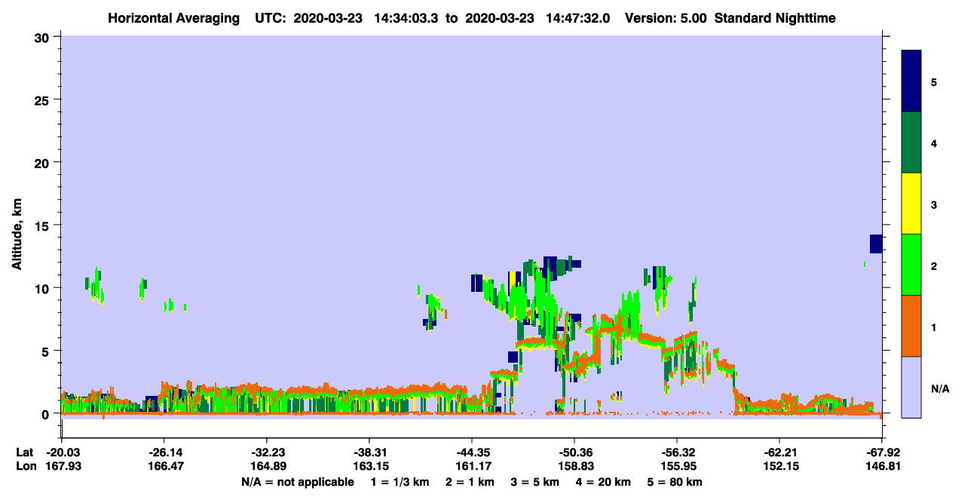Click the latitude value -50.36
The image size is (980, 503).
tap(574, 452)
